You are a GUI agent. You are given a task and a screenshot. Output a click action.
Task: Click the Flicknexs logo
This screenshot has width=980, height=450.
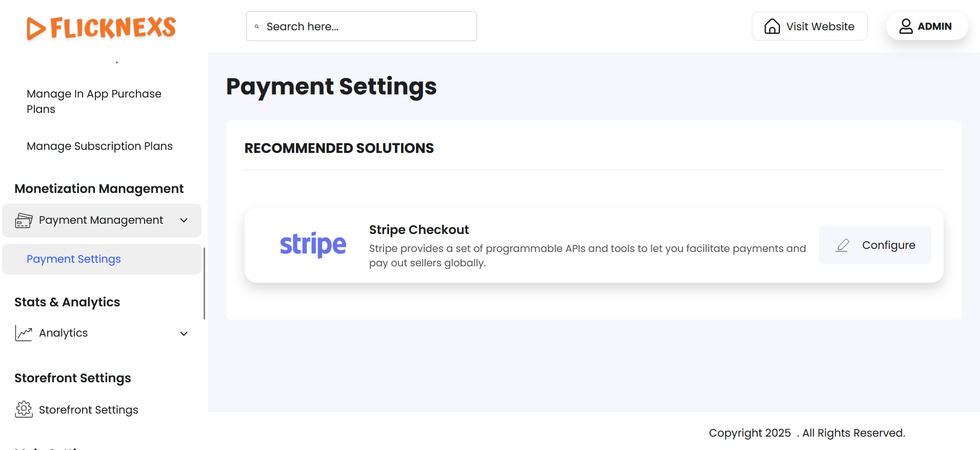(x=102, y=28)
